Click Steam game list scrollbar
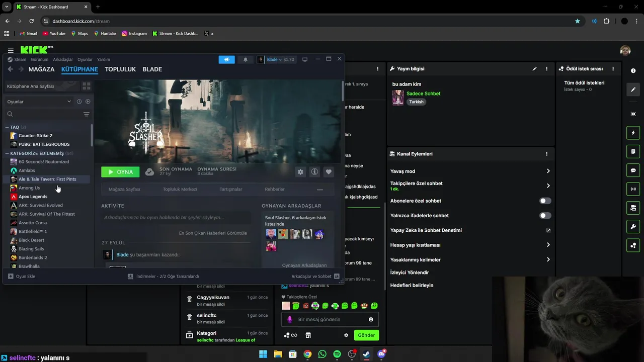This screenshot has width=644, height=362. coord(92,136)
